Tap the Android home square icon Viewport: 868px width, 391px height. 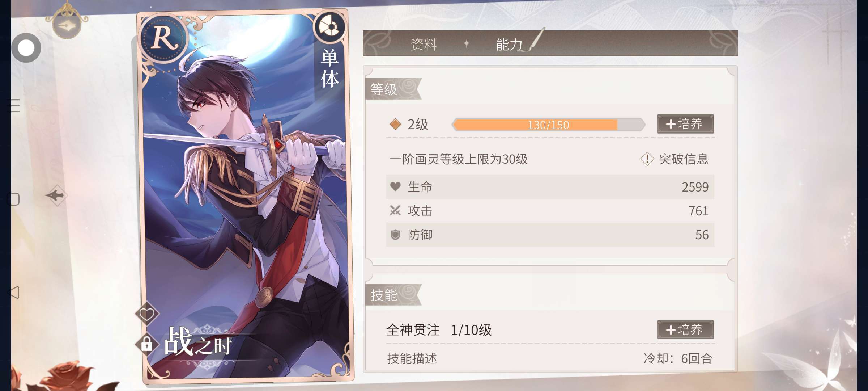point(13,199)
